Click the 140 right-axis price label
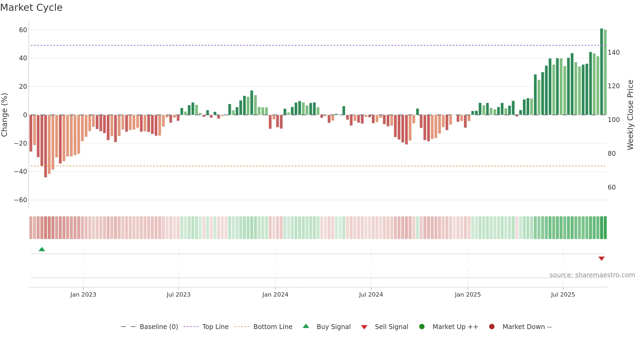The image size is (644, 362). tap(614, 53)
